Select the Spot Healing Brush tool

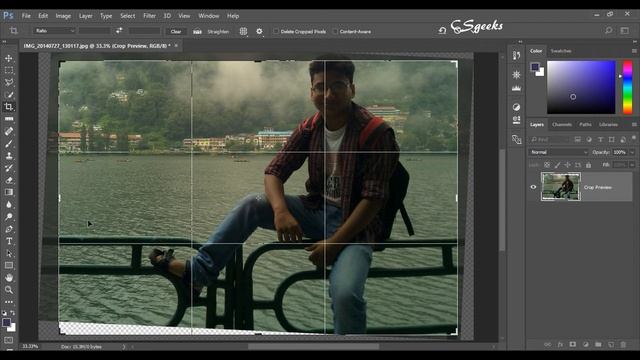click(9, 131)
